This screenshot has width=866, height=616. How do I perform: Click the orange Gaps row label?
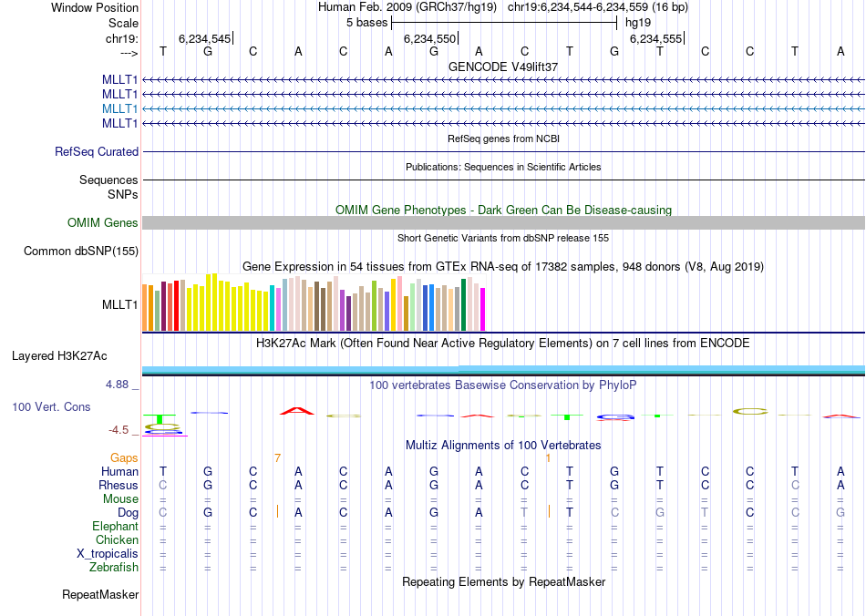coord(124,457)
